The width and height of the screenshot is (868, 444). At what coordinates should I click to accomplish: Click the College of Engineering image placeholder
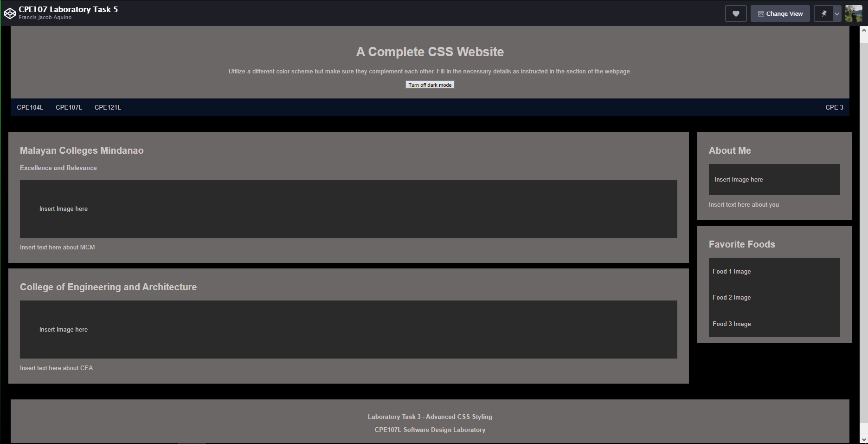(x=348, y=329)
